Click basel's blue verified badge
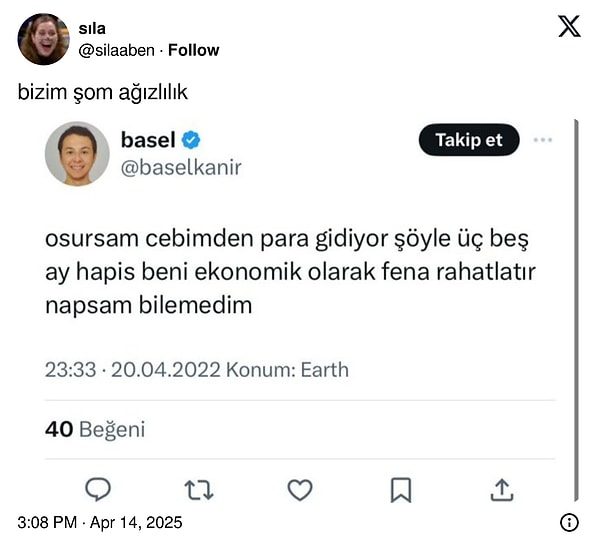Viewport: 600px width, 553px height. [x=191, y=139]
